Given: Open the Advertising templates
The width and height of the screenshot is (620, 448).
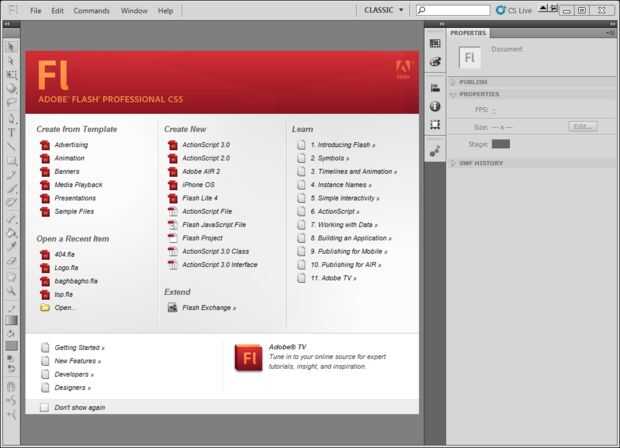Looking at the screenshot, I should click(71, 145).
